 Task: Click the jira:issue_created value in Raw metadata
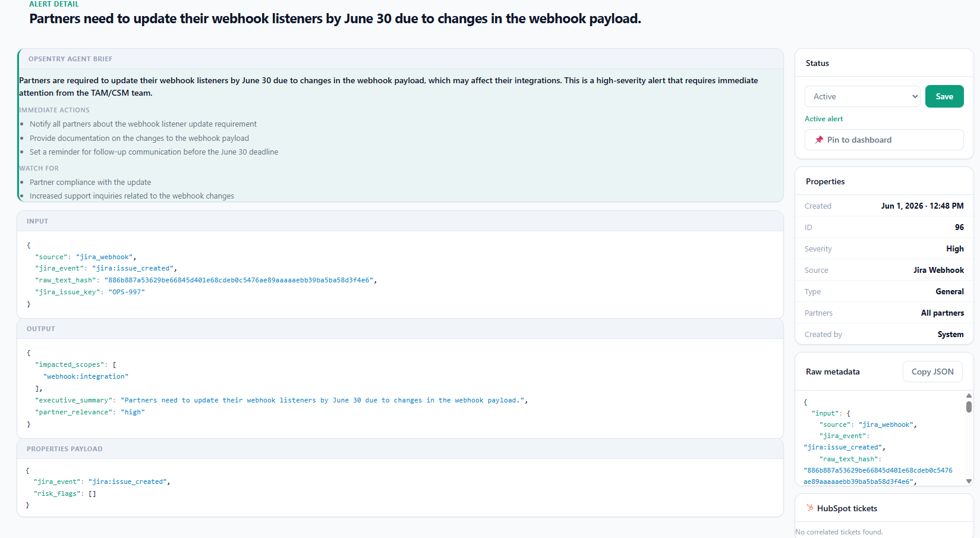pyautogui.click(x=843, y=447)
